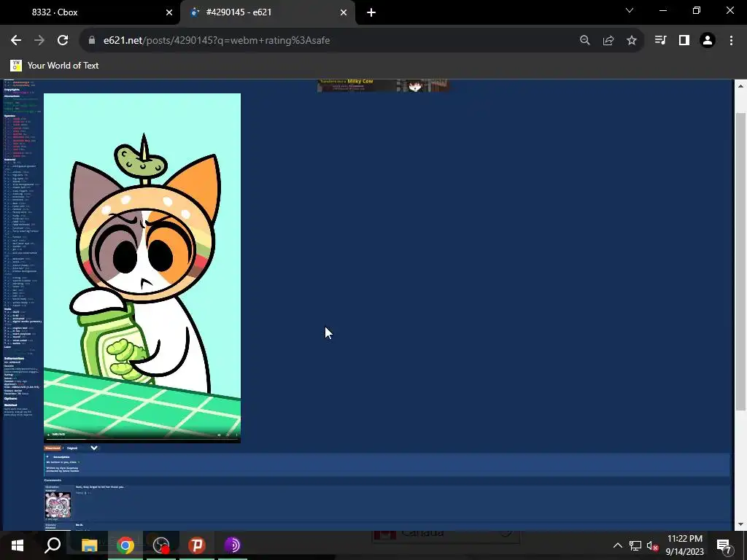This screenshot has width=747, height=560.
Task: Open File Explorer from the taskbar
Action: click(x=89, y=545)
